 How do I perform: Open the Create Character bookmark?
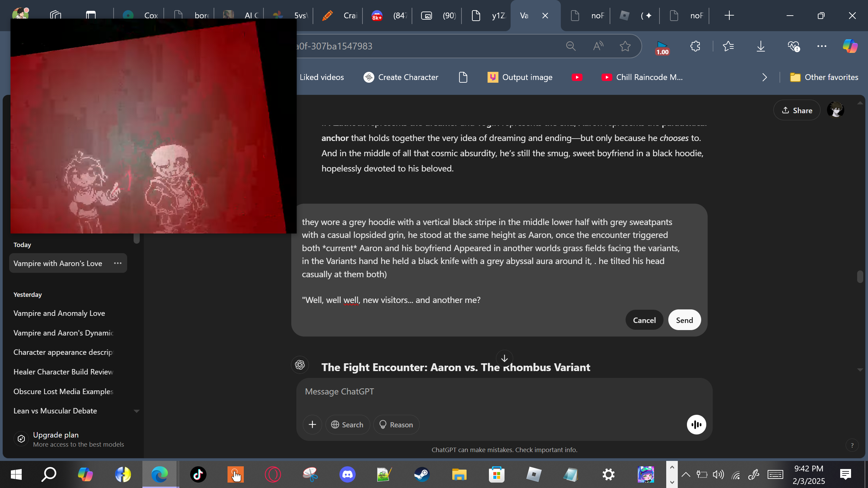coord(401,77)
